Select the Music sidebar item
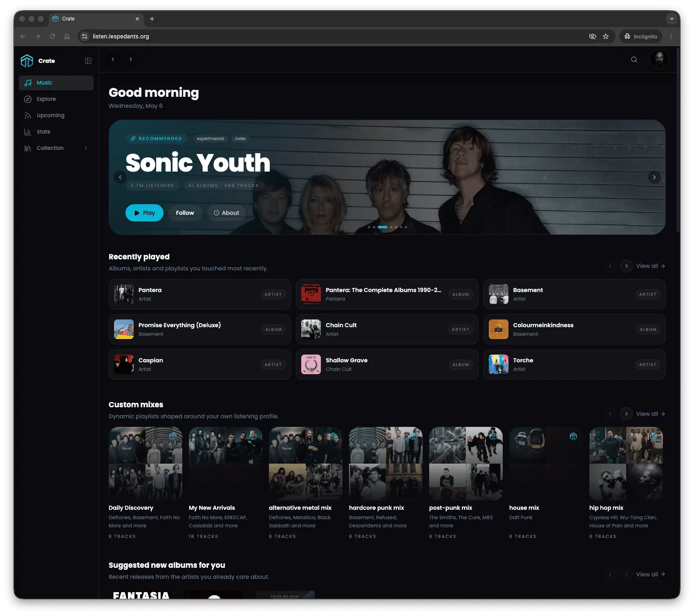Image resolution: width=694 pixels, height=616 pixels. [56, 83]
